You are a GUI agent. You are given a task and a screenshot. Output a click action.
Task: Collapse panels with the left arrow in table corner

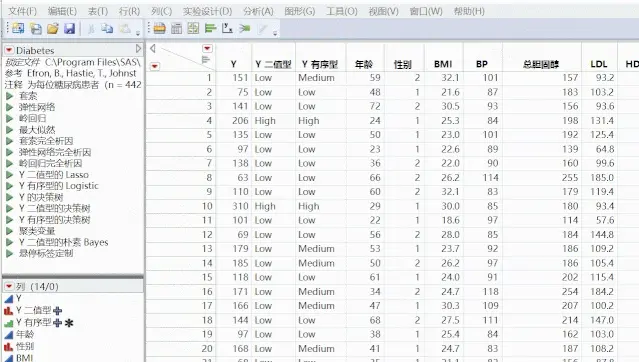[152, 49]
